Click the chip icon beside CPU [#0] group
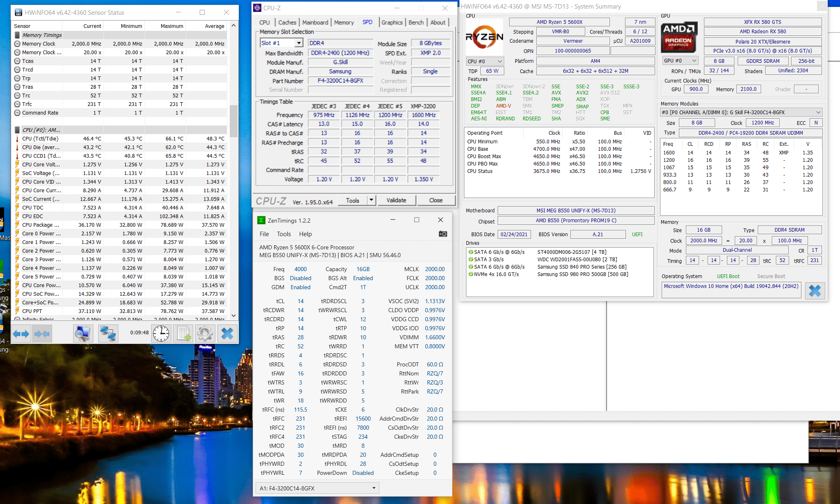This screenshot has width=840, height=504. click(x=17, y=130)
